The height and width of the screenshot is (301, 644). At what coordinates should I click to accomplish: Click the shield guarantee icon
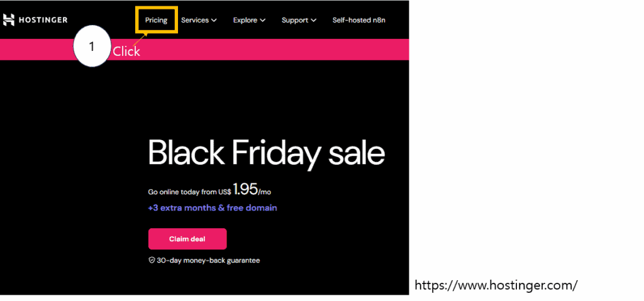[x=152, y=260]
